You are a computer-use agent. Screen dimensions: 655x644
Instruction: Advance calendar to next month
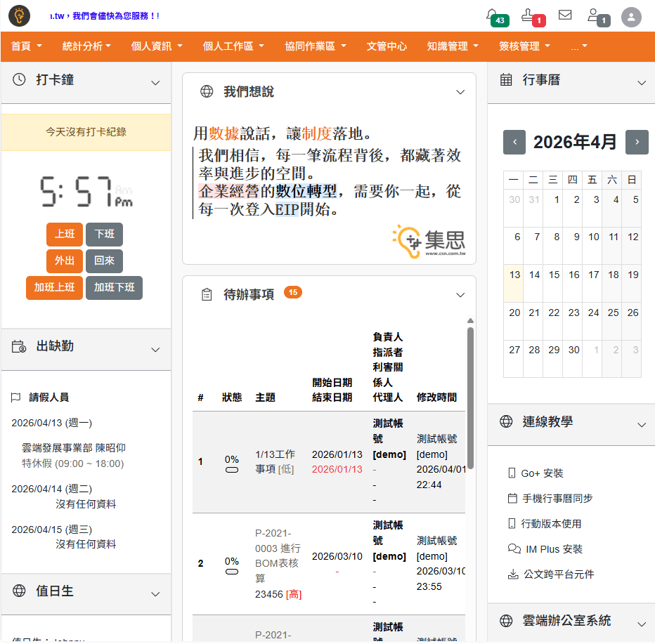click(x=637, y=142)
